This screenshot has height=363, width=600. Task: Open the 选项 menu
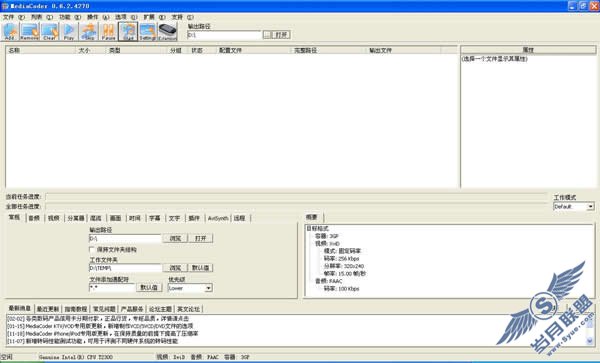[126, 17]
